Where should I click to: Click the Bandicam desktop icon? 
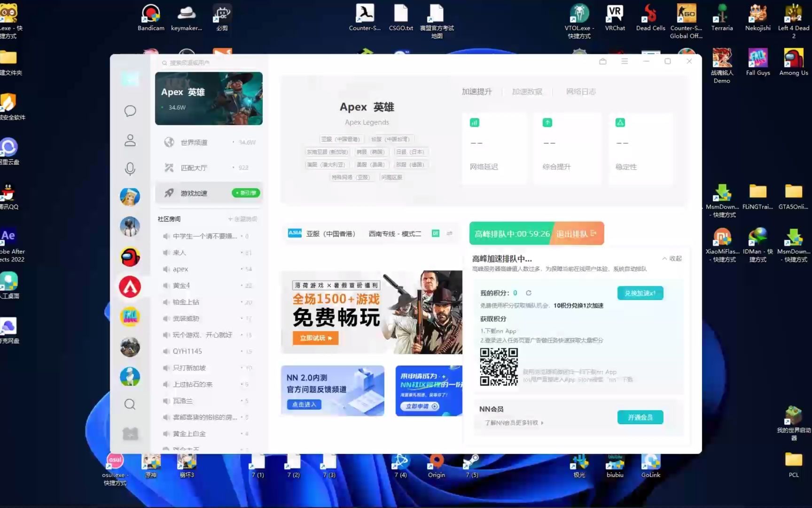tap(151, 17)
